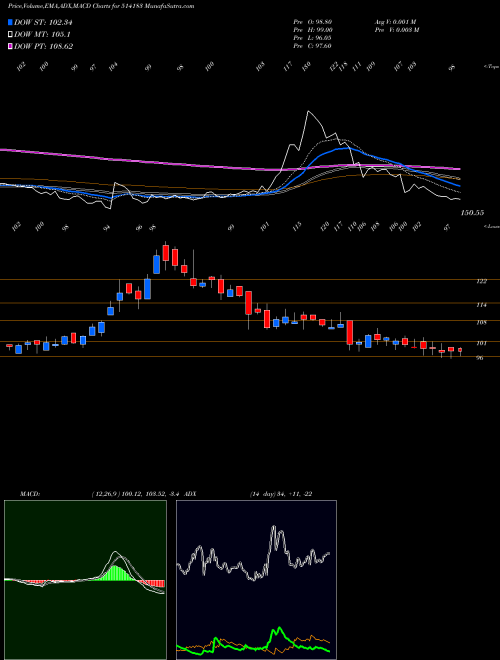This screenshot has width=500, height=660.
Task: Click the ADX panel heading
Action: point(190,494)
